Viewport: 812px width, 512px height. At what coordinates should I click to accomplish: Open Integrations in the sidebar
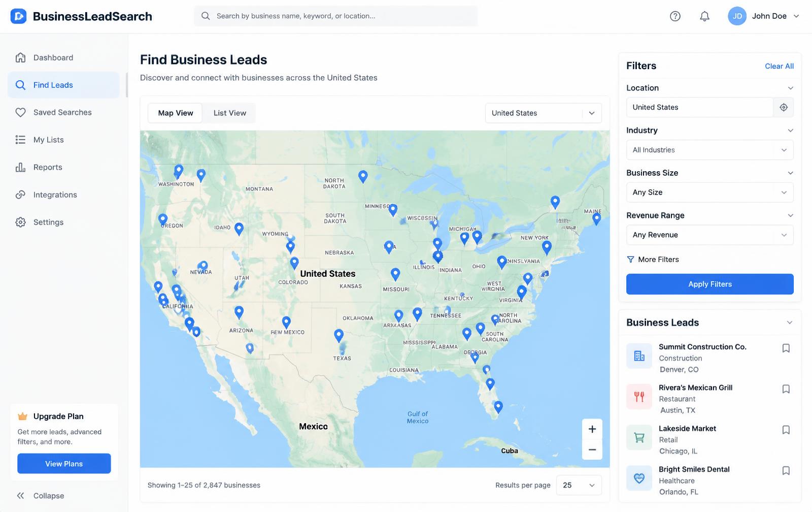click(x=63, y=195)
